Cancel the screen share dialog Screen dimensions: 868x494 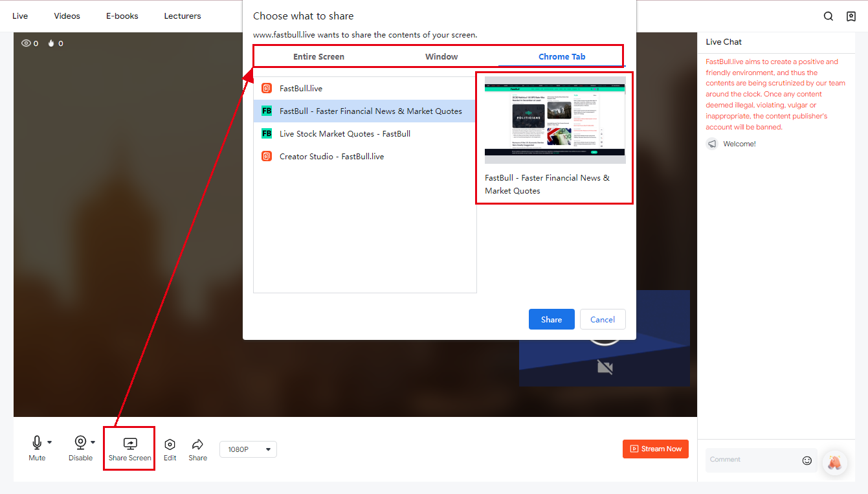tap(603, 319)
